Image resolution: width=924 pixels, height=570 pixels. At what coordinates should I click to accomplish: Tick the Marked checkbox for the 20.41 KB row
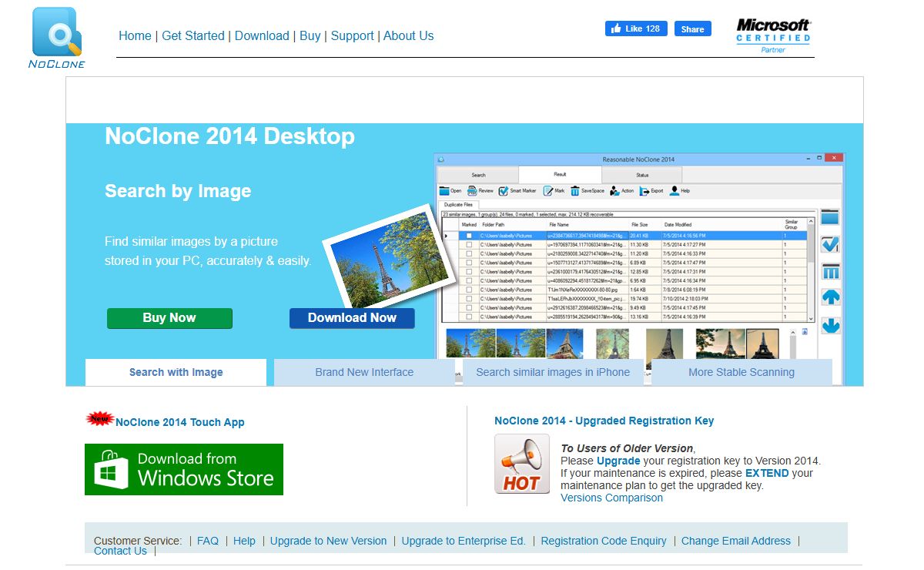click(x=468, y=235)
